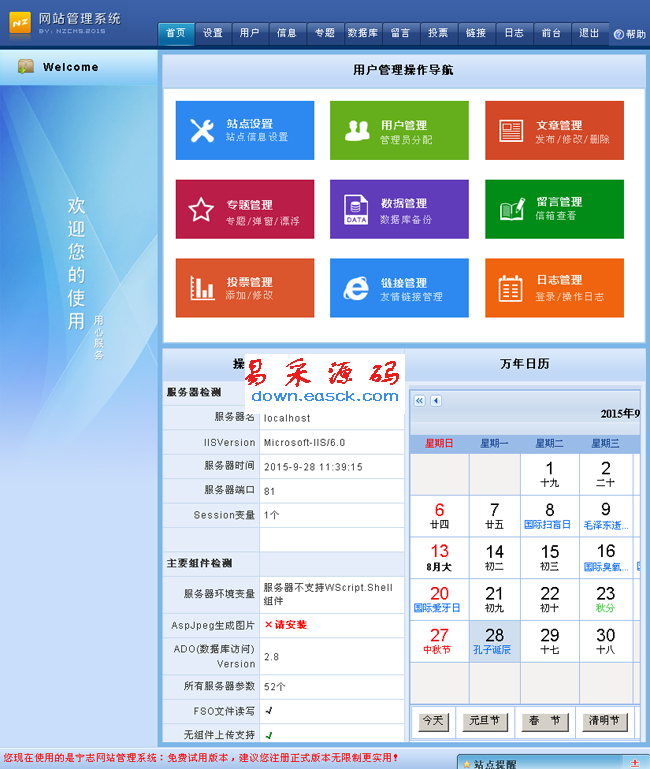Viewport: 650px width, 769px height.
Task: Open 投票管理 tile title
Action: 249,282
